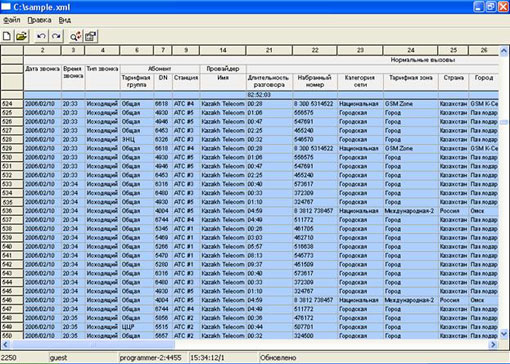Click the Обновлено status bar text
Viewport: 510px width, 364px height.
click(278, 358)
